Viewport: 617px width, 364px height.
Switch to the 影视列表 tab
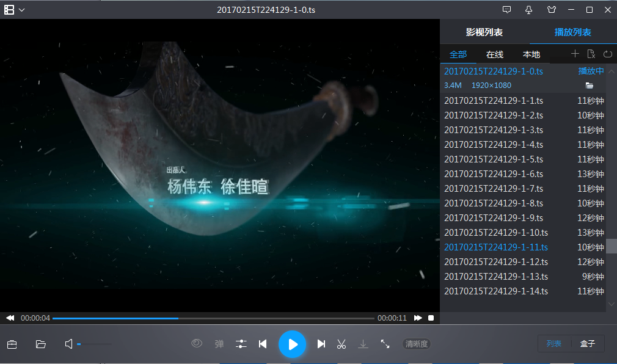point(484,32)
